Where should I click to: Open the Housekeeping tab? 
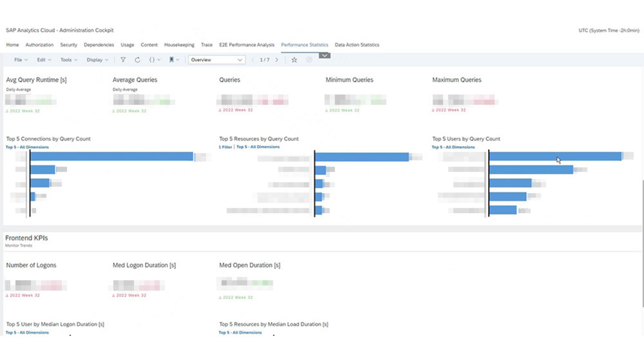(x=179, y=45)
